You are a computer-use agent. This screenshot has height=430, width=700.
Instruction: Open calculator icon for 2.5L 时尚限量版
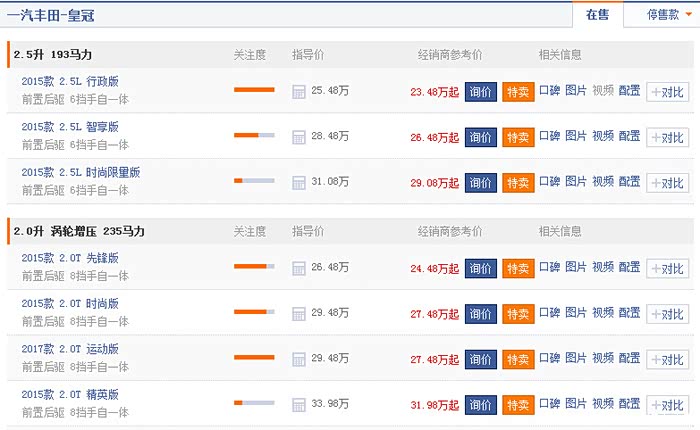click(299, 183)
